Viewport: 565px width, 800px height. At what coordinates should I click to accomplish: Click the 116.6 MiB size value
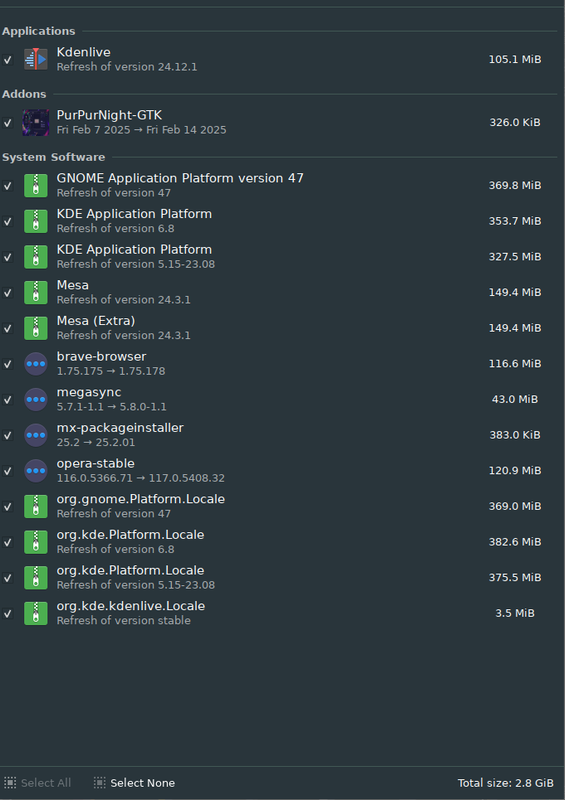tap(515, 364)
